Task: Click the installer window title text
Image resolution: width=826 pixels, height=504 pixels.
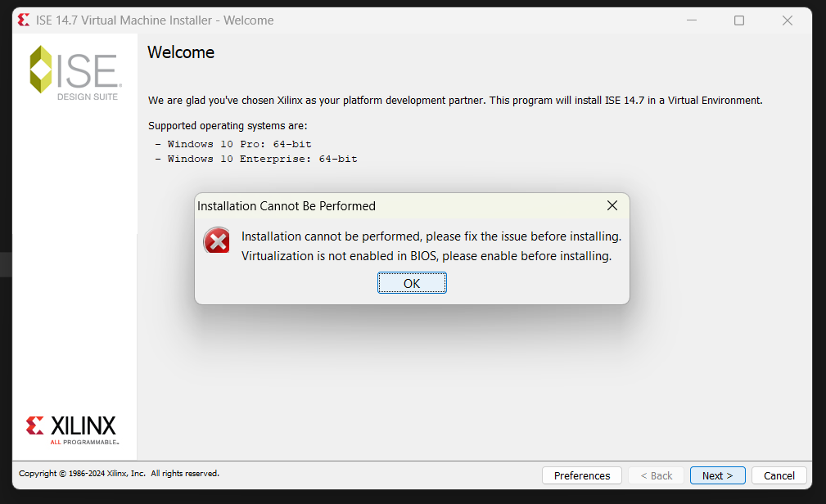Action: point(155,20)
